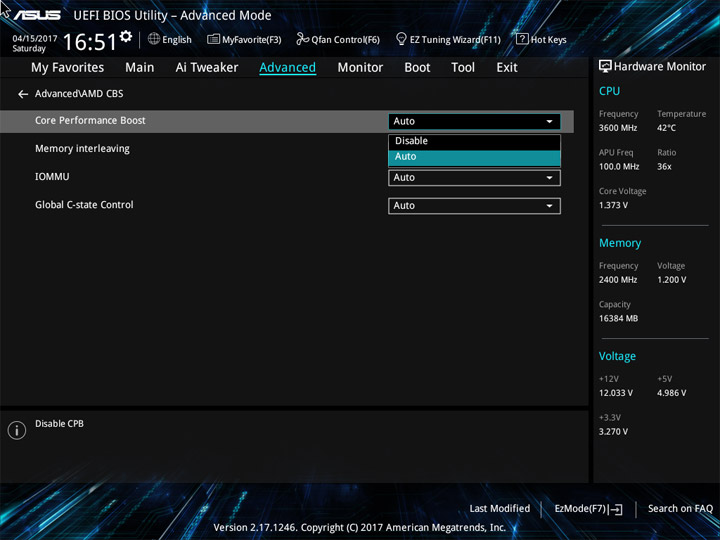Viewport: 720px width, 540px height.
Task: Click the +12V reading 12.033 V
Action: pyautogui.click(x=616, y=393)
